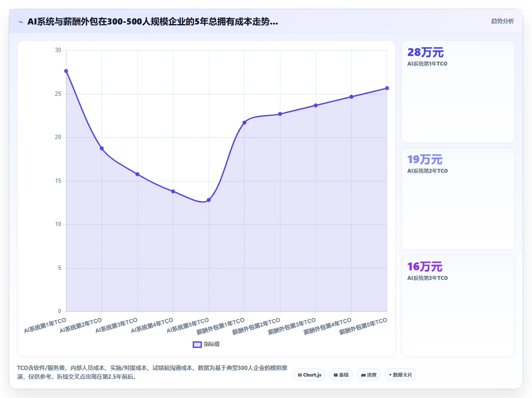
Task: Click x-axis label 薪酬外包第3年TCO
Action: (291, 327)
